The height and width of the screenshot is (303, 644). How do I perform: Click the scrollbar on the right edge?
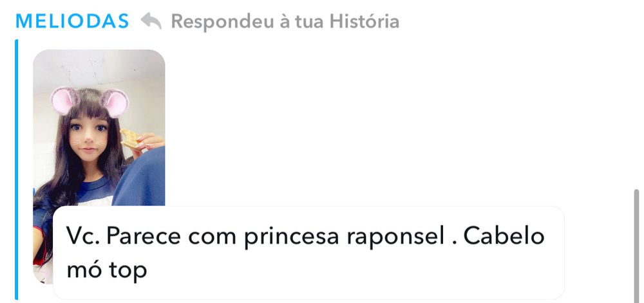tap(636, 245)
